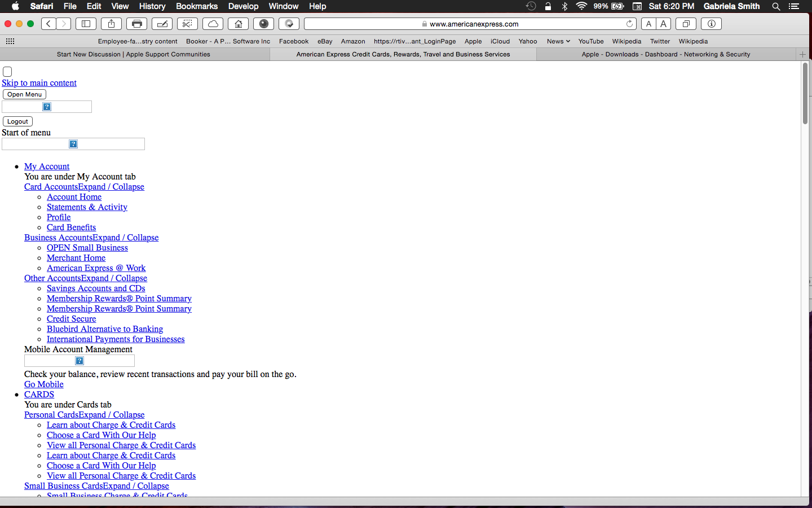This screenshot has height=508, width=812.
Task: Click the dark circular extension icon
Action: (x=264, y=24)
